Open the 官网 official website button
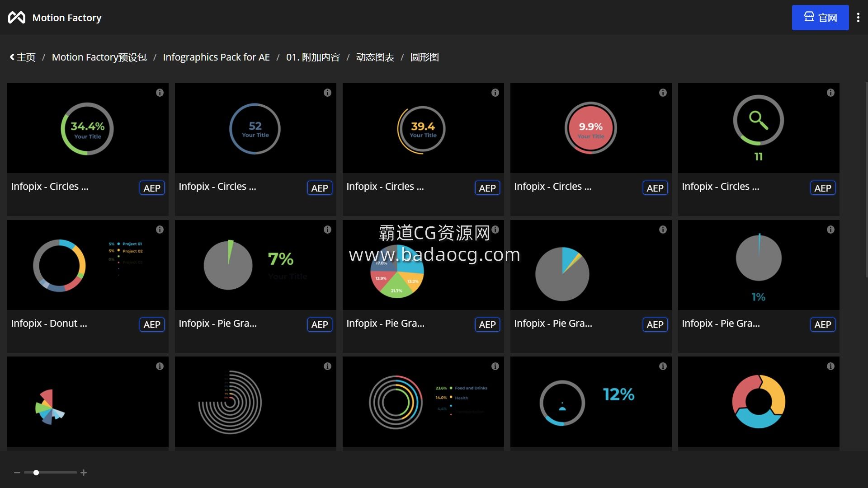This screenshot has height=488, width=868. 820,18
